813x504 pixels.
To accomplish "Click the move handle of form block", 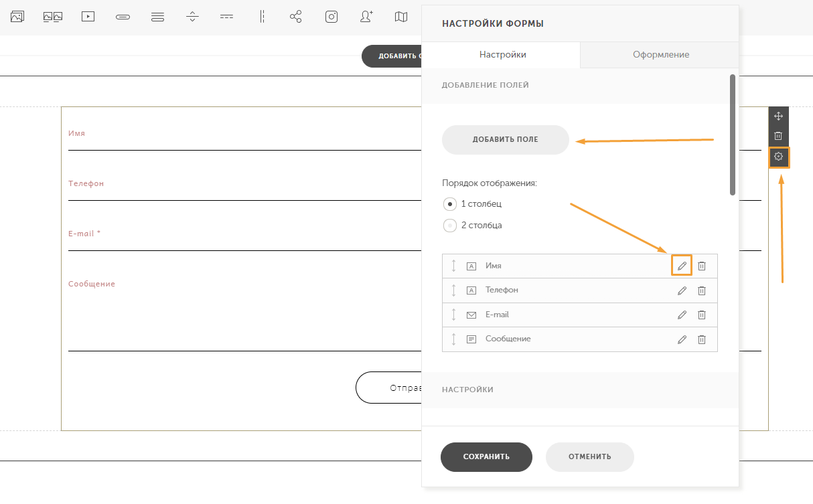I will pyautogui.click(x=778, y=116).
